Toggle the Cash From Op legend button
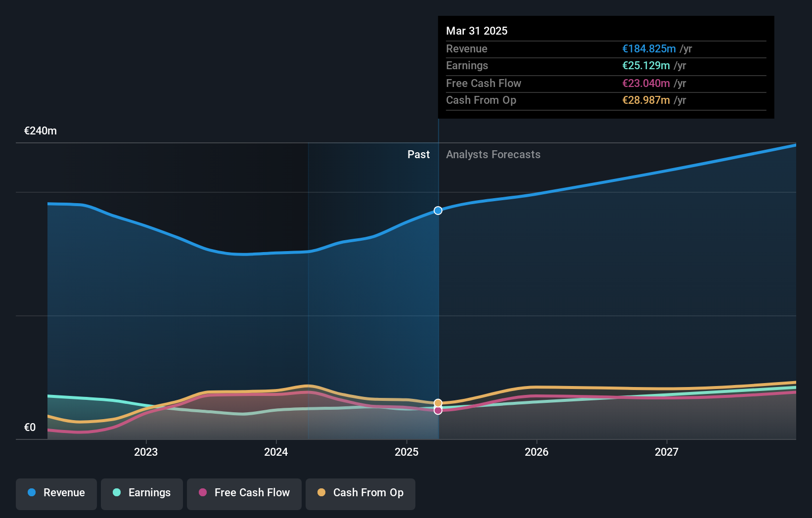 tap(361, 494)
